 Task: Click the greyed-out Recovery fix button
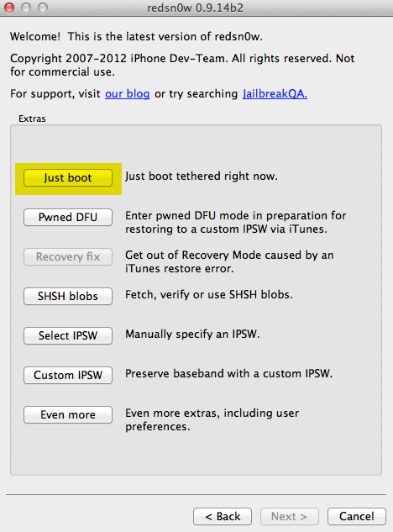click(x=68, y=257)
